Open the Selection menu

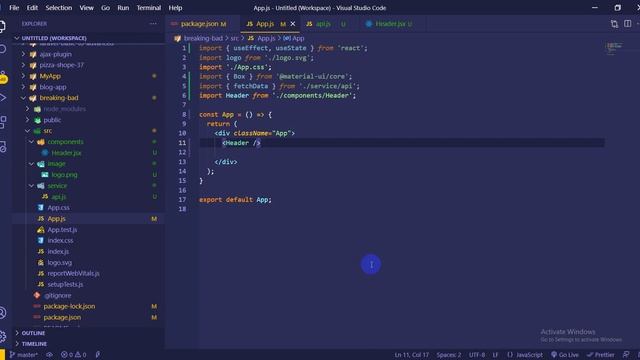[x=58, y=8]
